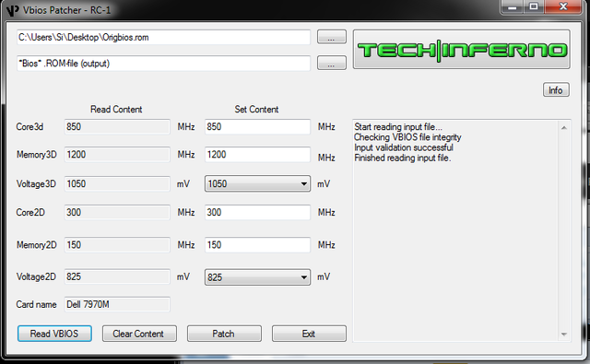Click log line 'Start reading input file...'
The height and width of the screenshot is (364, 590).
398,127
